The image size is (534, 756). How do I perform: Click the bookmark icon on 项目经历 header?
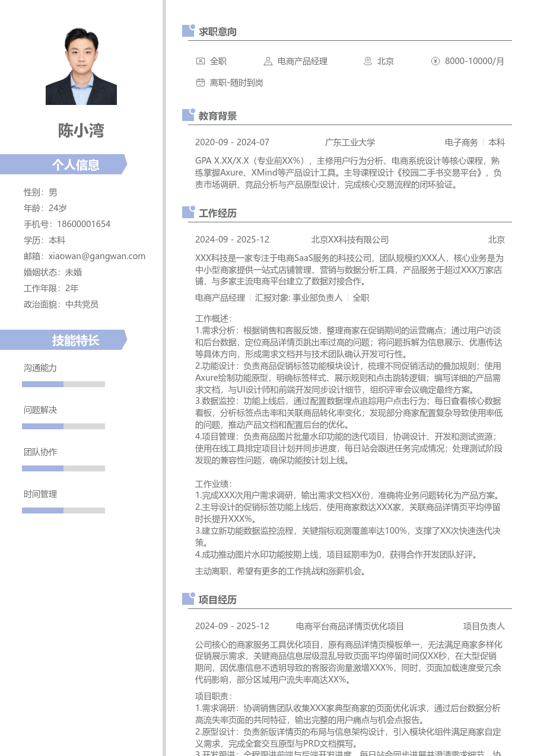click(187, 599)
